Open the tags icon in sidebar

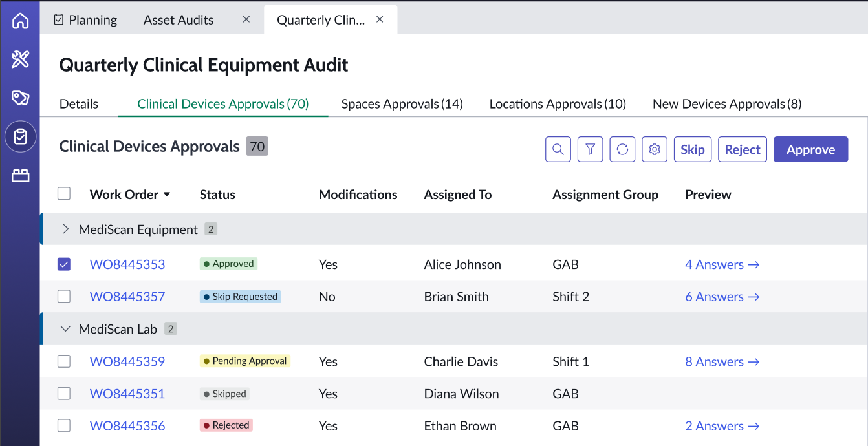21,98
